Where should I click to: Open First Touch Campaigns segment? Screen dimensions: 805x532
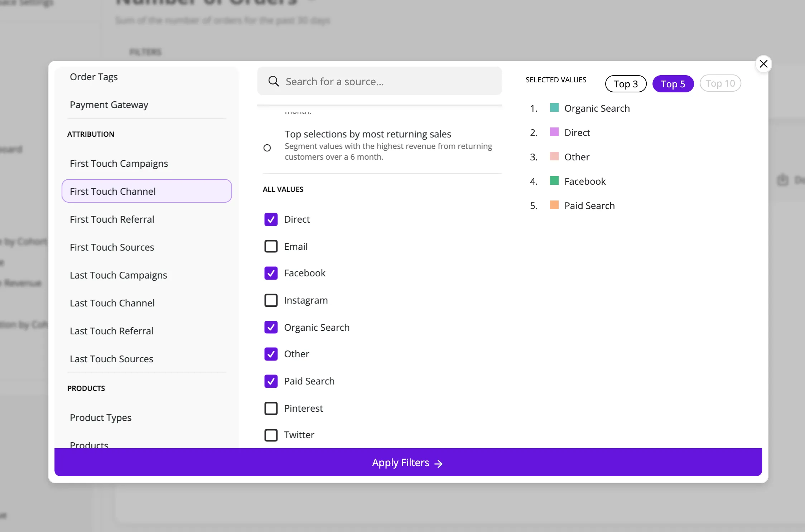point(119,164)
